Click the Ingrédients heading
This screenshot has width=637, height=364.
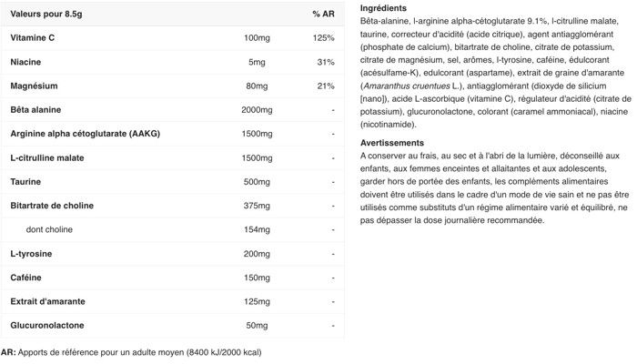[x=383, y=8]
